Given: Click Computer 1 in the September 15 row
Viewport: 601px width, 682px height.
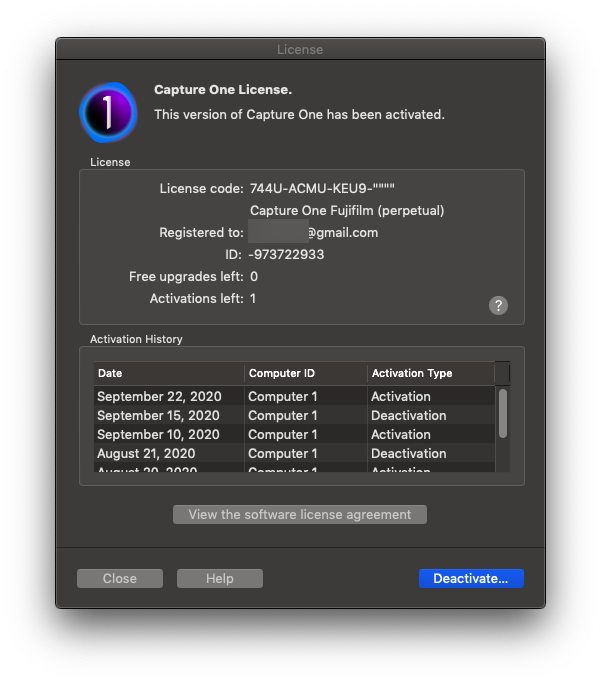Looking at the screenshot, I should click(x=283, y=416).
